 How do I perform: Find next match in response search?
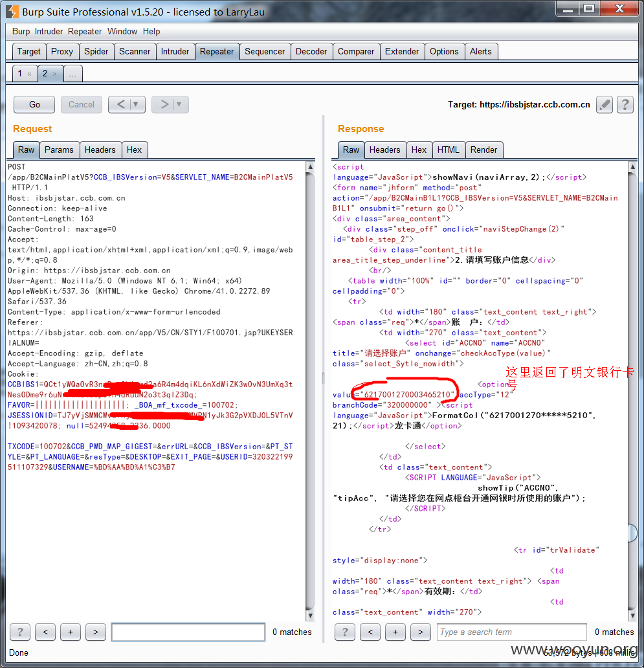pyautogui.click(x=421, y=632)
